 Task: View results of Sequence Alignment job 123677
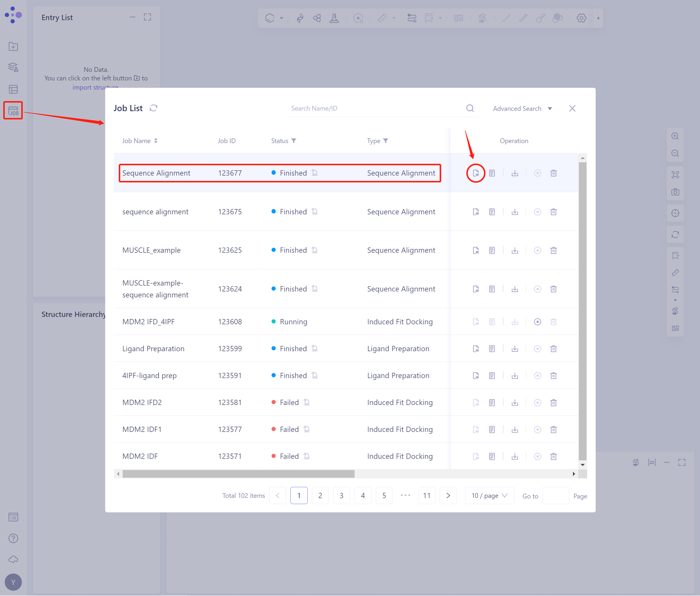475,173
